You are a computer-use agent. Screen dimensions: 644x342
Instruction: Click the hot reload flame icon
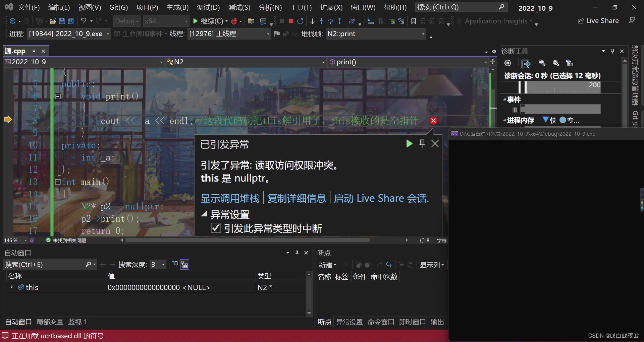pyautogui.click(x=234, y=21)
